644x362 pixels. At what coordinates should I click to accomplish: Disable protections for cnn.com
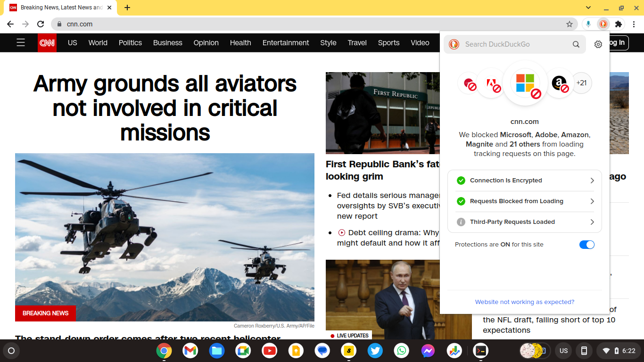click(x=587, y=244)
